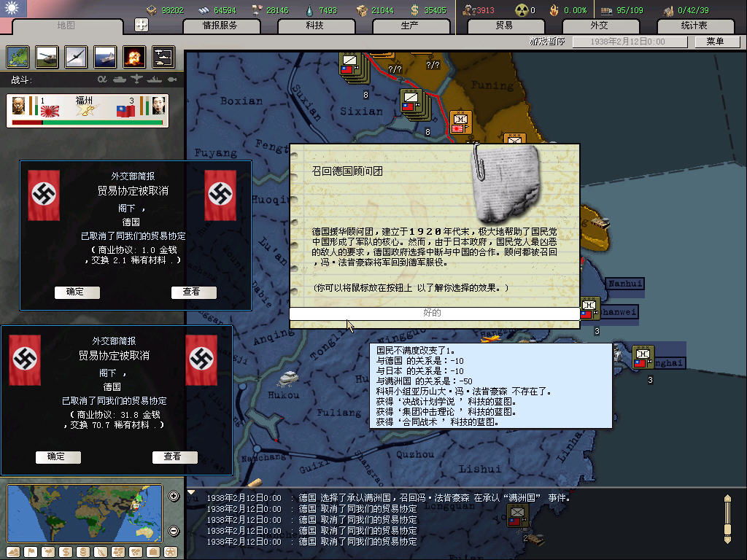Click the world minimap
The height and width of the screenshot is (560, 747).
coord(85,514)
